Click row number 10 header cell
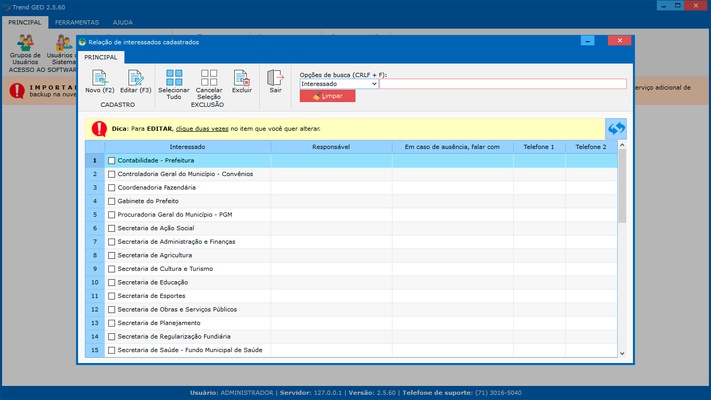Screen dimensions: 711x400 click(x=95, y=283)
